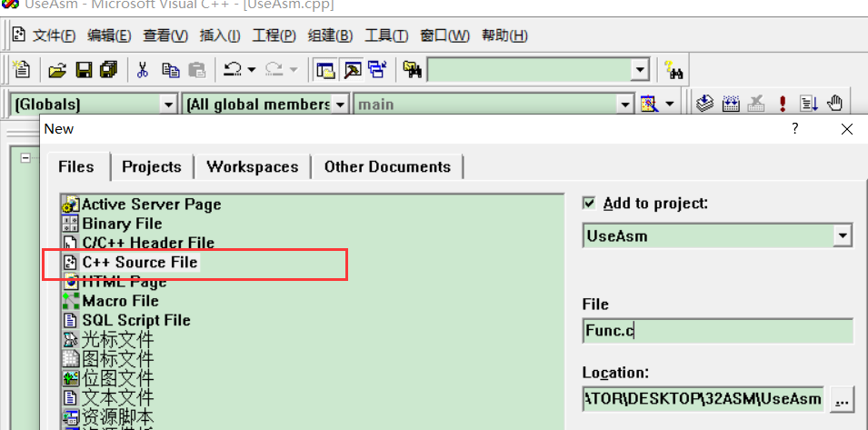
Task: Open the UseAsm project dropdown
Action: point(842,236)
